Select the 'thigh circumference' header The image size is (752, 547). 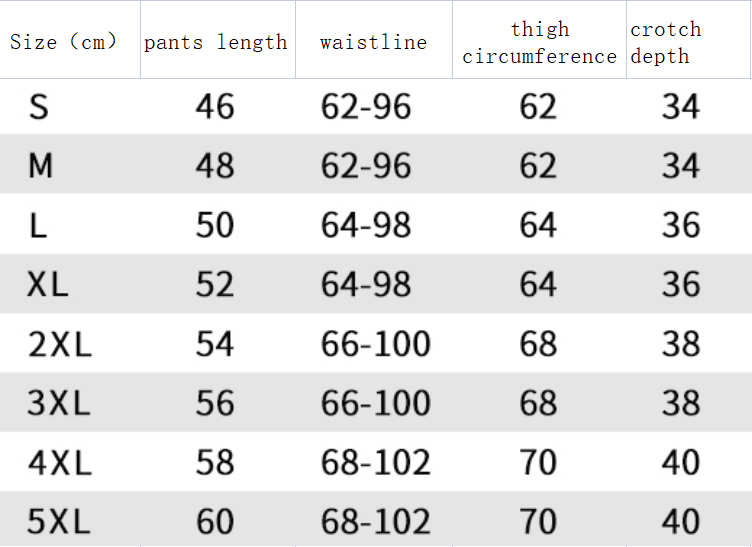539,43
